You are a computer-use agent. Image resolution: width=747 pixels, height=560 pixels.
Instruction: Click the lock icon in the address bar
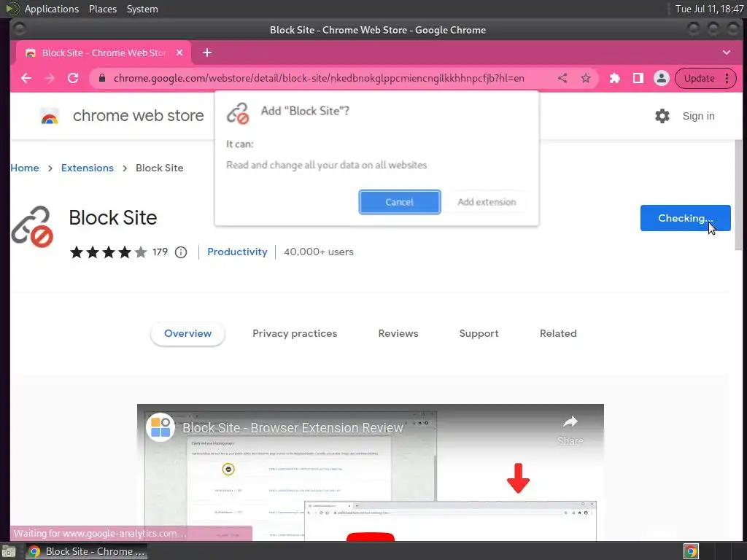(102, 78)
